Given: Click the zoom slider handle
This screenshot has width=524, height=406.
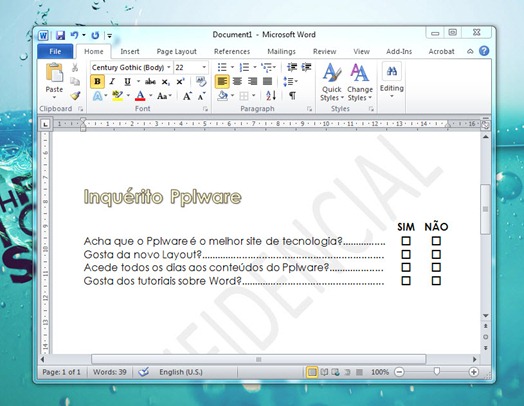Looking at the screenshot, I should [x=436, y=372].
